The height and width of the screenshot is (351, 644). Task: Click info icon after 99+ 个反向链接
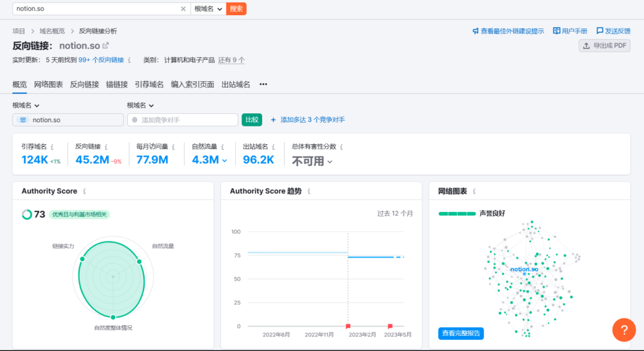(130, 60)
